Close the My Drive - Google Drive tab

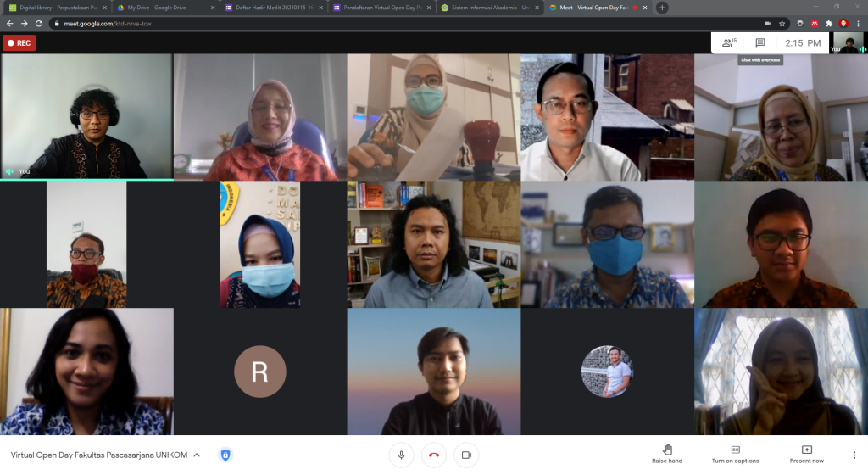click(213, 8)
